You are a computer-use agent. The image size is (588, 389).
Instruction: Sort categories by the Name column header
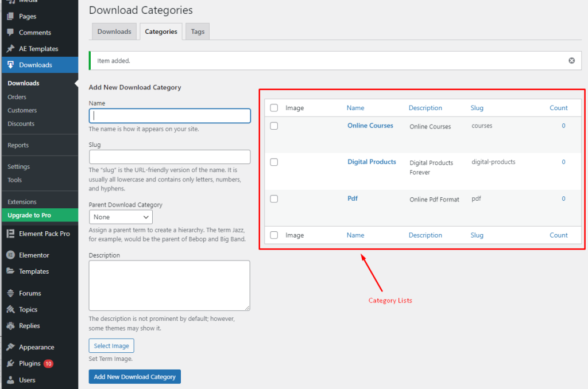tap(355, 107)
